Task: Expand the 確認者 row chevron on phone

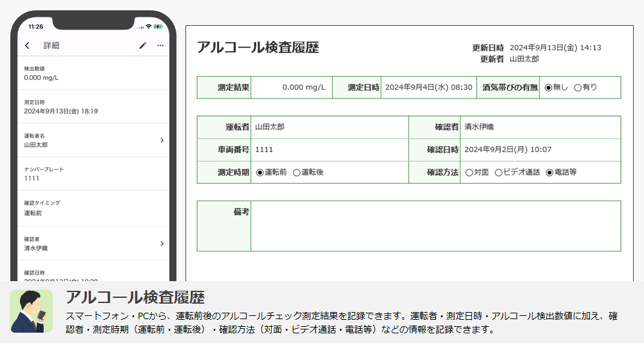Action: pos(162,243)
